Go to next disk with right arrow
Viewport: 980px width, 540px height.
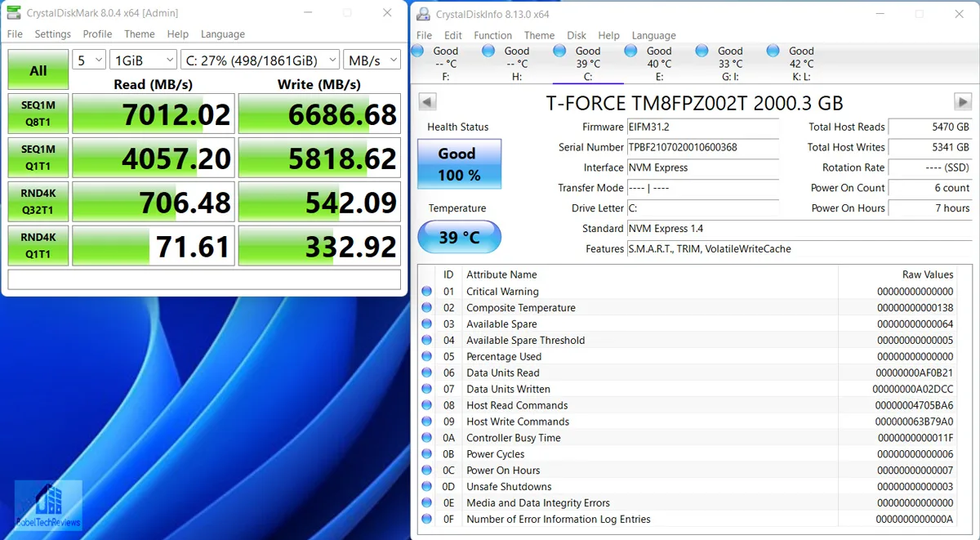tap(962, 101)
